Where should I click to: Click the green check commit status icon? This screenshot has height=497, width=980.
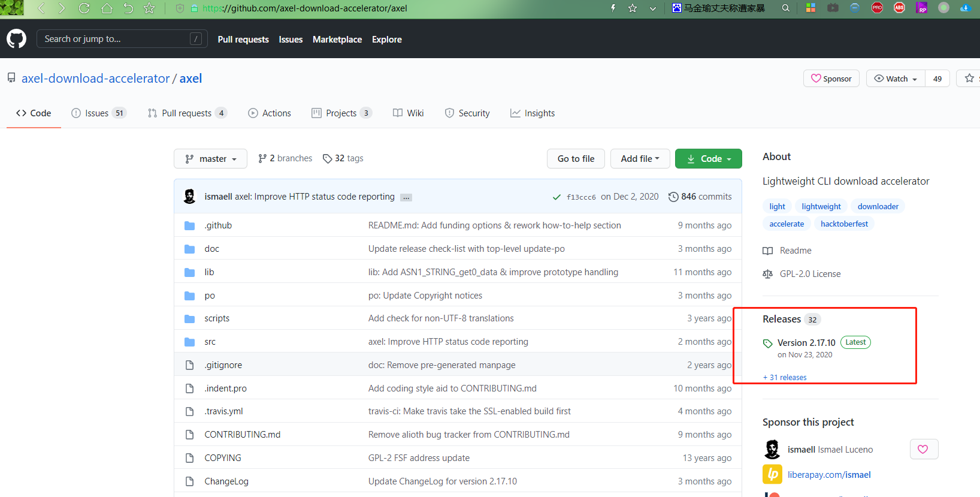(556, 197)
